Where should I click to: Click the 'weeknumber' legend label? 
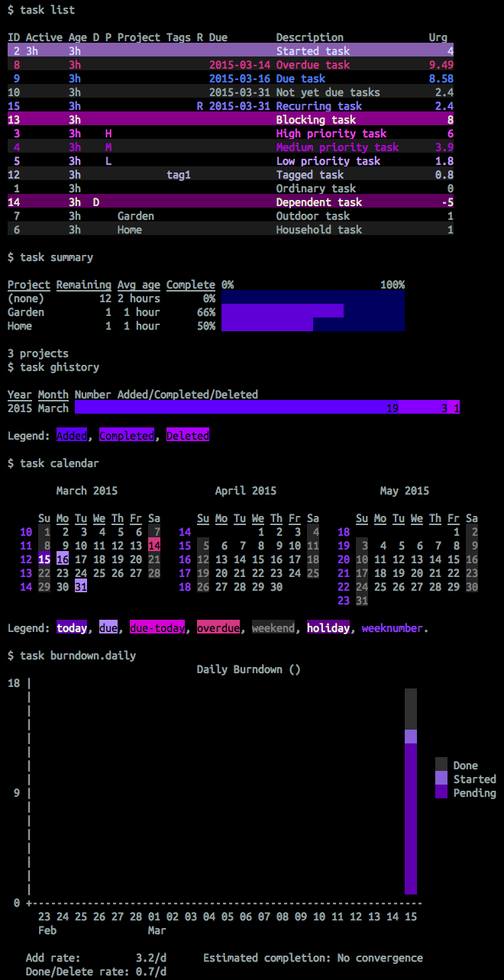(x=393, y=628)
